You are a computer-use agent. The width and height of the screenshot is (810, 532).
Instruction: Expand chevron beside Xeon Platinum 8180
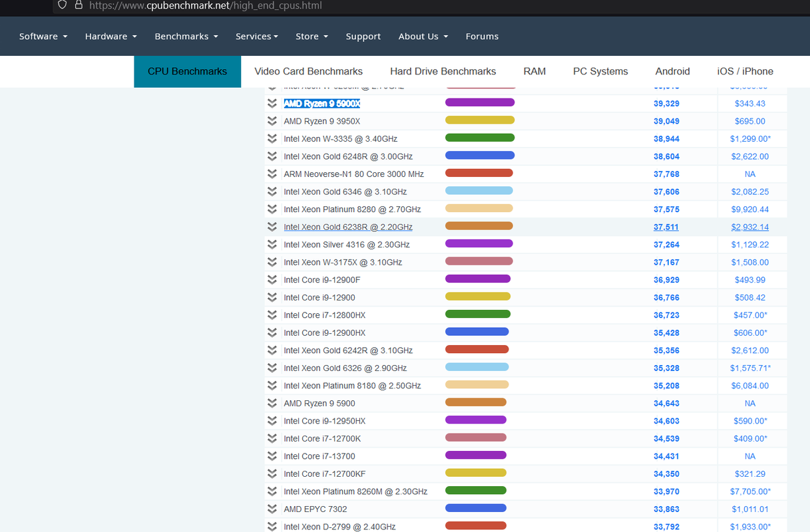tap(272, 386)
